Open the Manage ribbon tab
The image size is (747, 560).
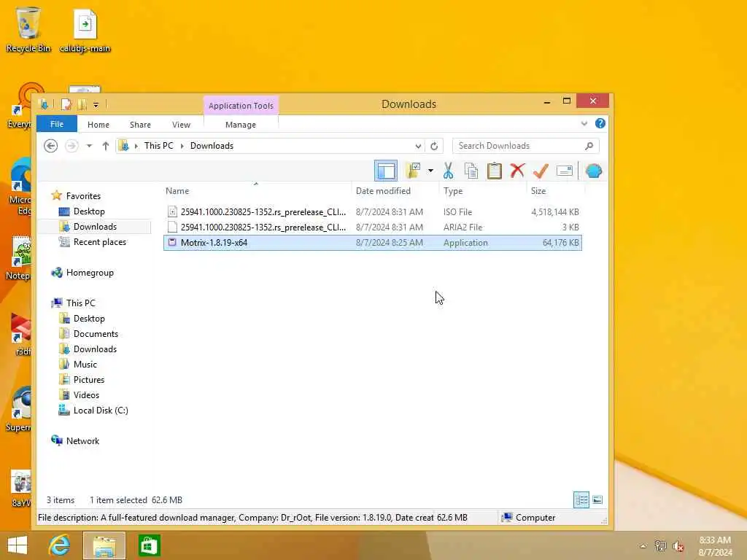pyautogui.click(x=241, y=124)
